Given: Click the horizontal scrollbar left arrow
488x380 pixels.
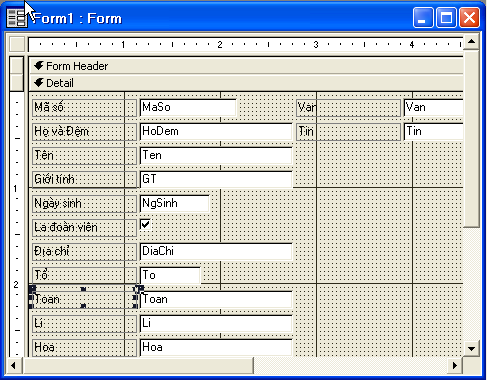Looking at the screenshot, I should pos(13,365).
